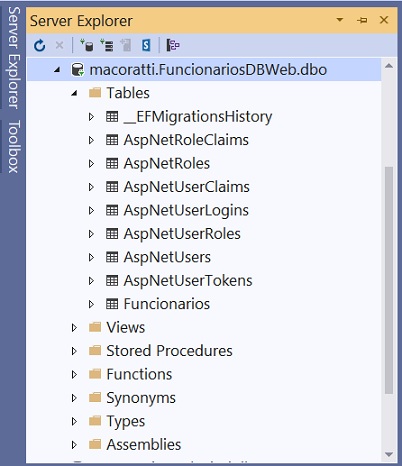Expand the Views folder
402x466 pixels.
[x=74, y=327]
